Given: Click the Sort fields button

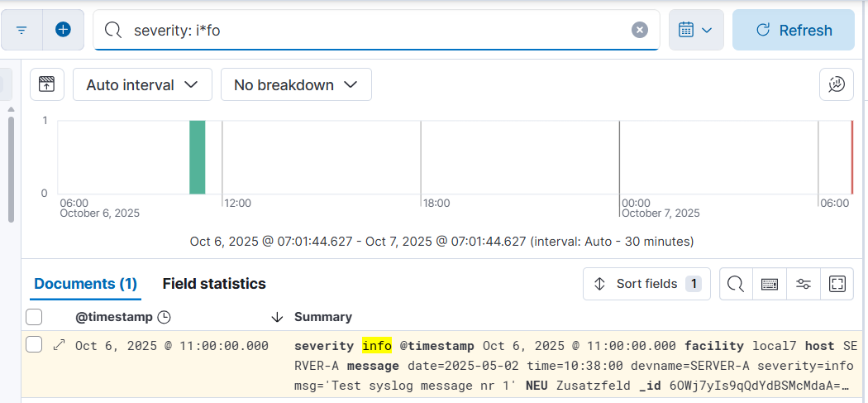Looking at the screenshot, I should tap(646, 284).
